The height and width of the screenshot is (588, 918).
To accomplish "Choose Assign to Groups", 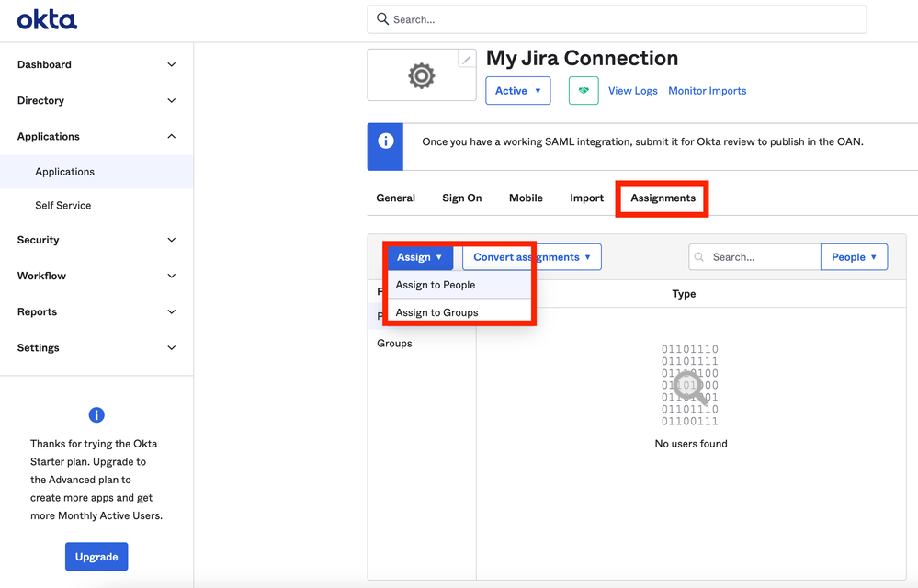I will 459,311.
